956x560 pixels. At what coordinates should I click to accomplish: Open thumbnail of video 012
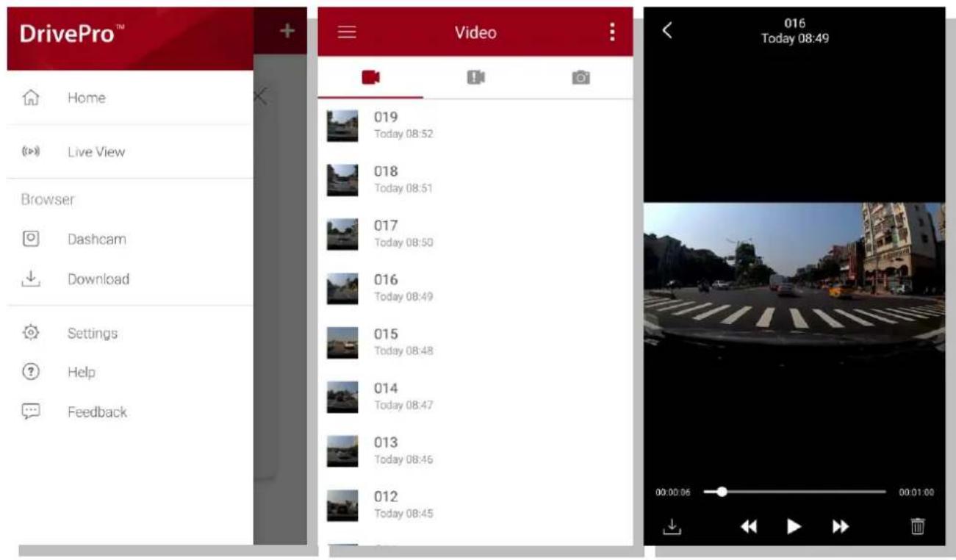coord(342,506)
